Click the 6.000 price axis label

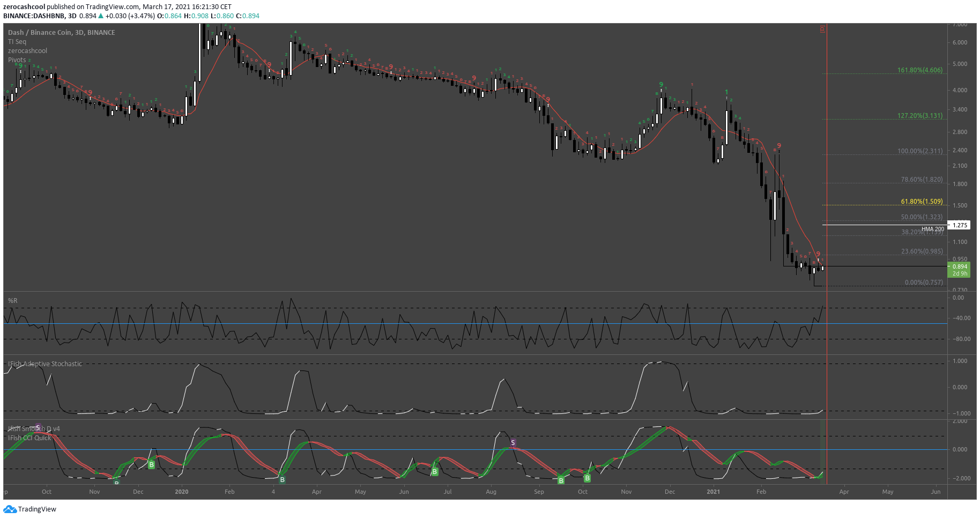click(960, 43)
